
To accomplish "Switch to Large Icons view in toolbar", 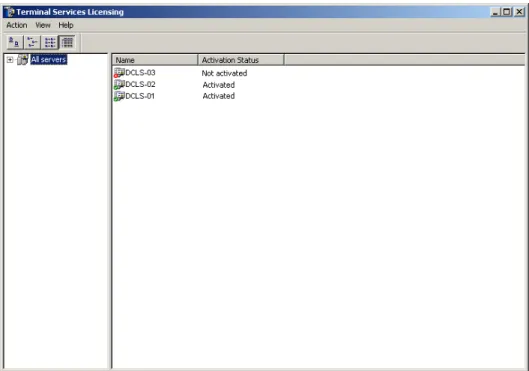I will coord(15,42).
